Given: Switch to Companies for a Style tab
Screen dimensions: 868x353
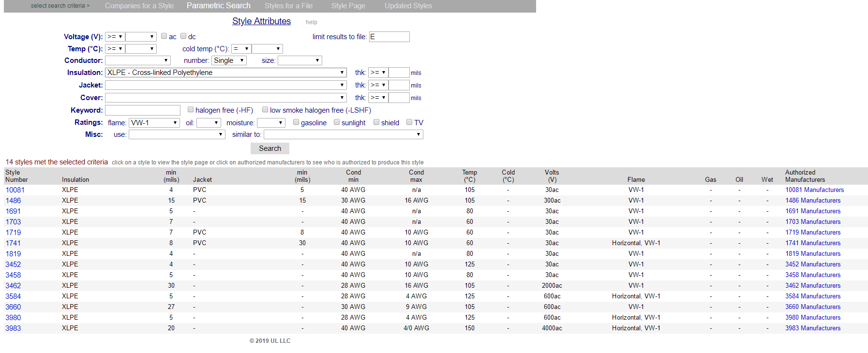Looking at the screenshot, I should click(139, 6).
